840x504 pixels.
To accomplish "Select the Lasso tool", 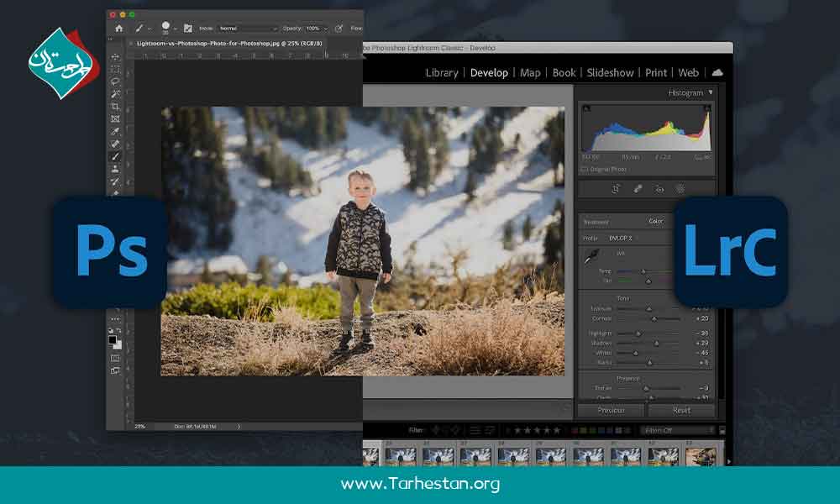I will click(115, 82).
